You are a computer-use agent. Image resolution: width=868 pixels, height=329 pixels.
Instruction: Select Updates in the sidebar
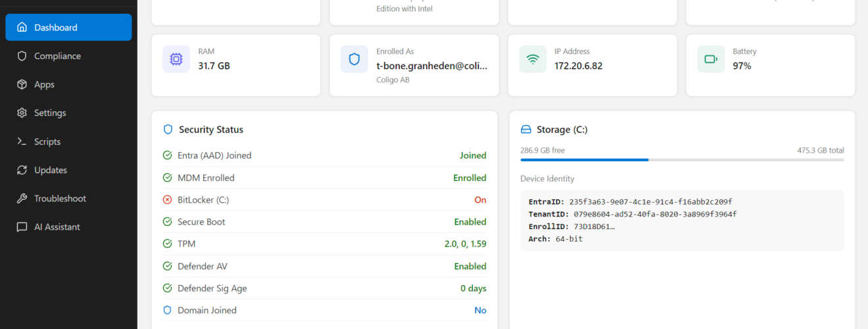51,170
